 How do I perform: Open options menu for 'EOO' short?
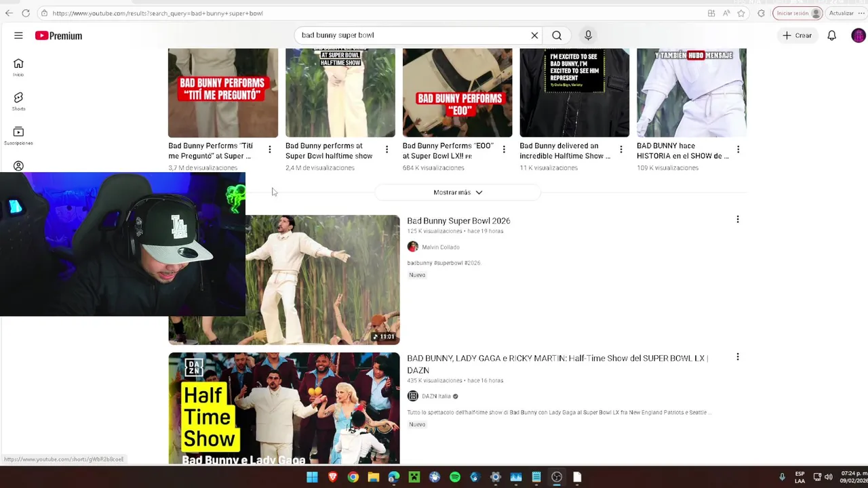[x=504, y=149]
